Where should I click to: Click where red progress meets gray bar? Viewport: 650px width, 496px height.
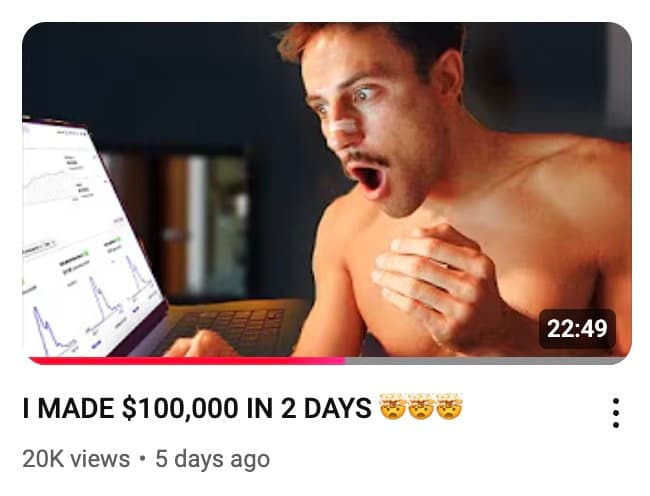[345, 361]
